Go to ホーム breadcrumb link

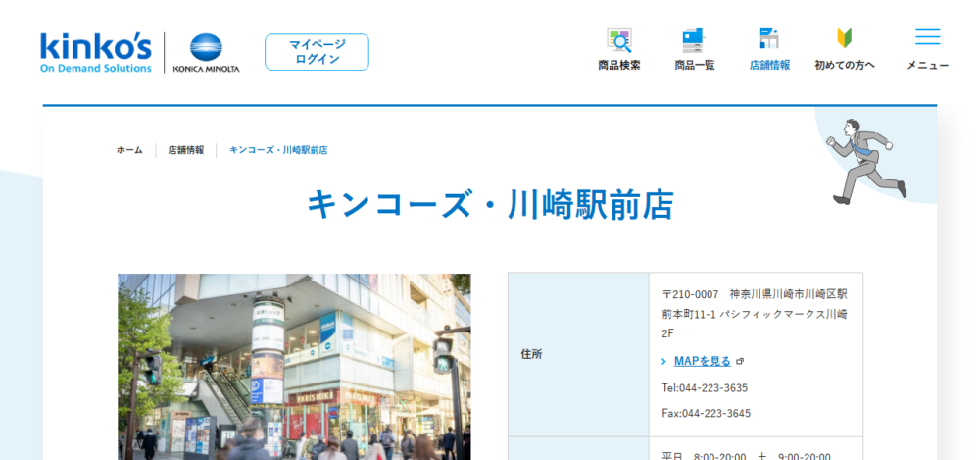point(129,150)
